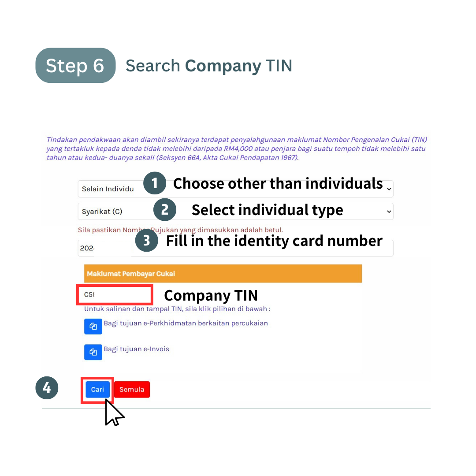Expand chevron of Syarikat (C) select
The height and width of the screenshot is (476, 476).
point(389,212)
